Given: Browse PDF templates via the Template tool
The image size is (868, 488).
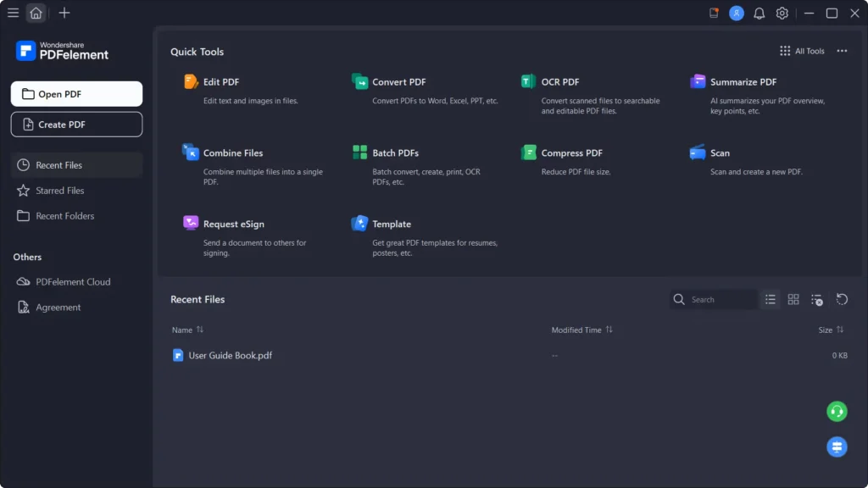Looking at the screenshot, I should pos(389,223).
